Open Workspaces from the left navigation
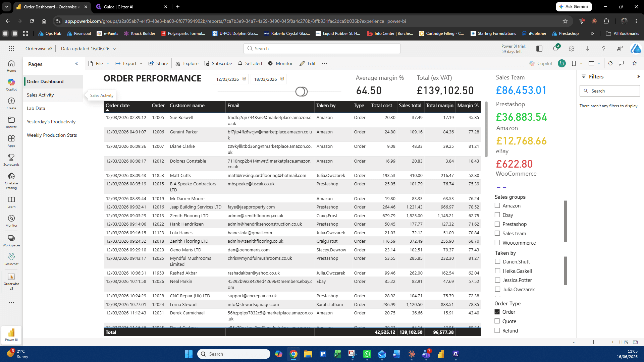644x362 pixels. pyautogui.click(x=11, y=241)
